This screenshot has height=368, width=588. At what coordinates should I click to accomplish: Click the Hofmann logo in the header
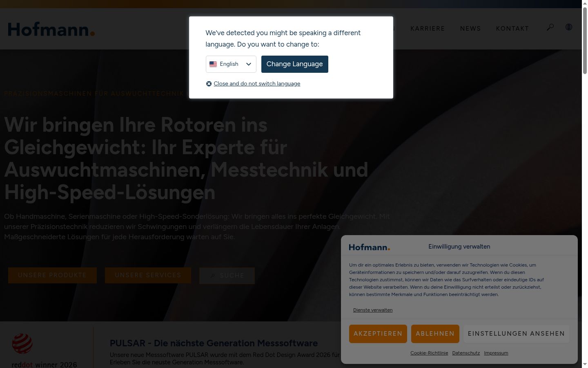(51, 29)
